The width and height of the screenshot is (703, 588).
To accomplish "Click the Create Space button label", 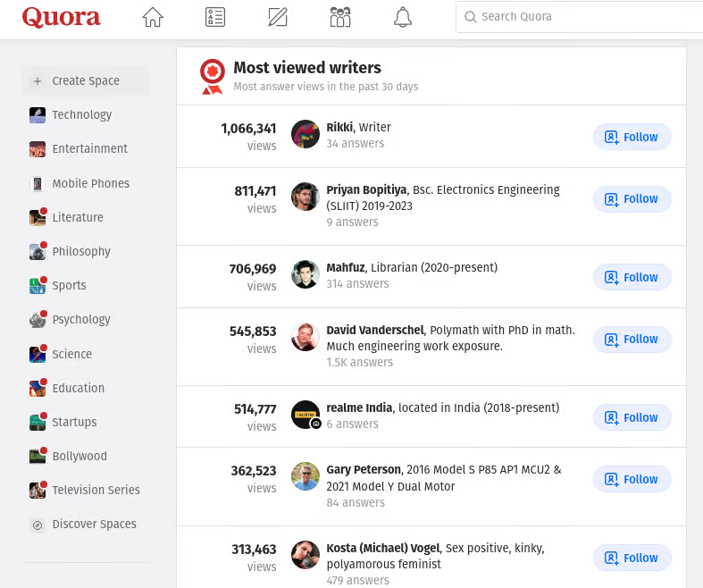I will [x=86, y=81].
